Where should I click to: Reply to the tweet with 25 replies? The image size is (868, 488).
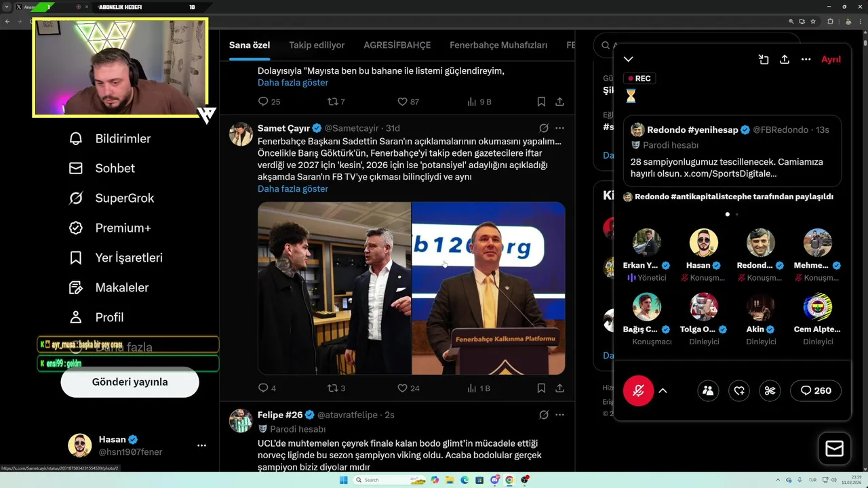tap(269, 102)
